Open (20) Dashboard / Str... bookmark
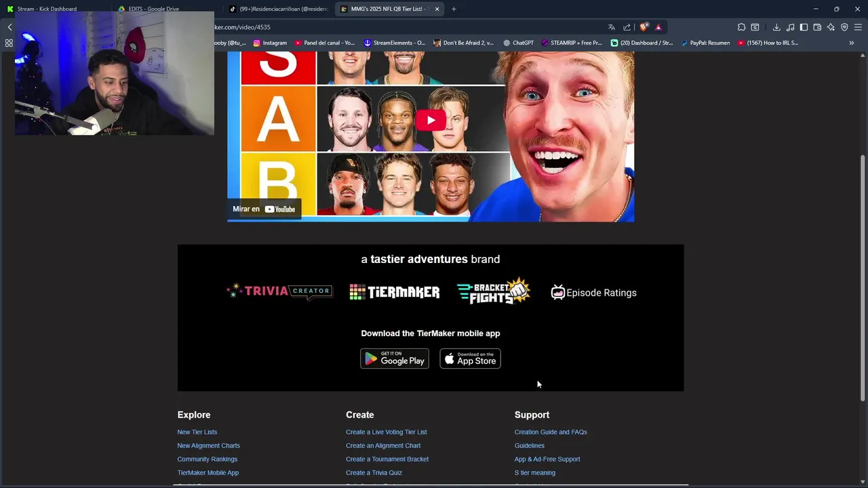The height and width of the screenshot is (488, 868). coord(642,43)
